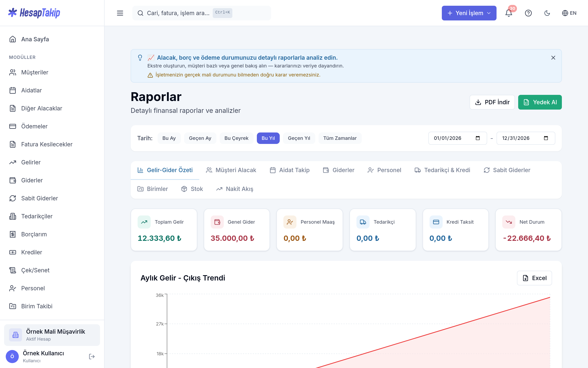Switch to Birimler tab
This screenshot has width=588, height=368.
tap(153, 189)
